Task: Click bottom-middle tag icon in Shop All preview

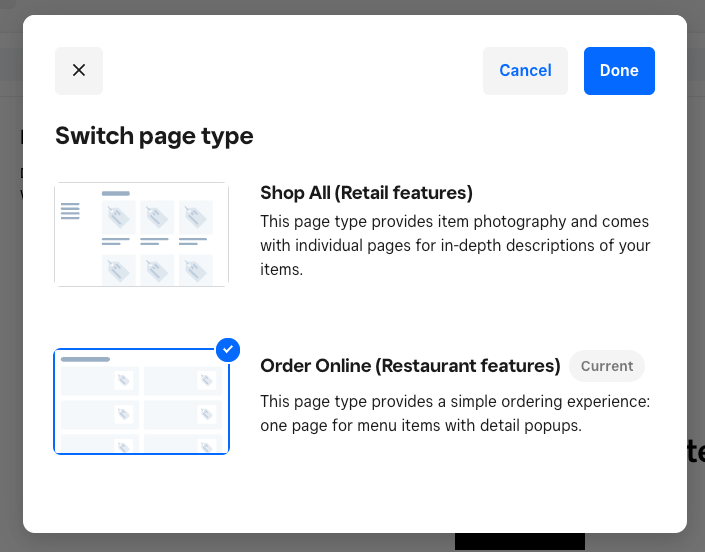Action: 157,269
